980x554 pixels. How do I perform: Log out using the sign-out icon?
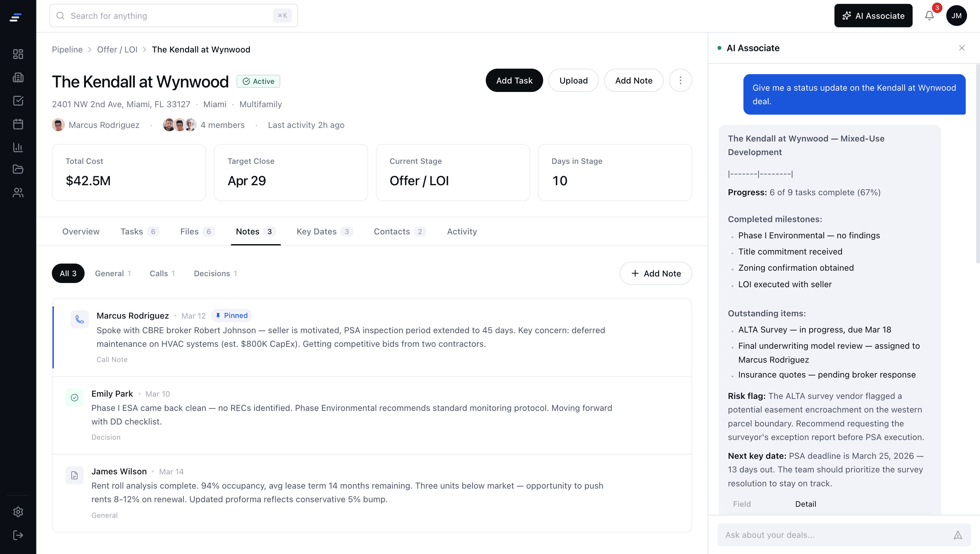(x=18, y=535)
